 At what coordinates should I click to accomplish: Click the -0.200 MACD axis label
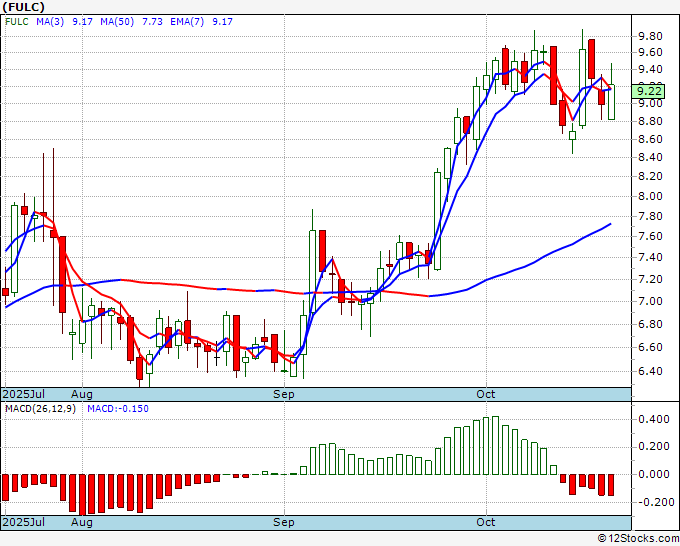pyautogui.click(x=654, y=502)
